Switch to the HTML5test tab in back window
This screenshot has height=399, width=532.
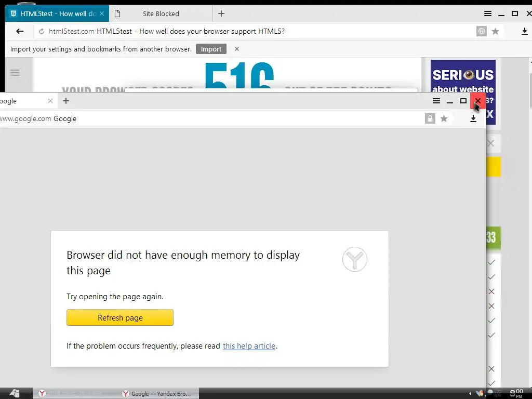point(57,14)
